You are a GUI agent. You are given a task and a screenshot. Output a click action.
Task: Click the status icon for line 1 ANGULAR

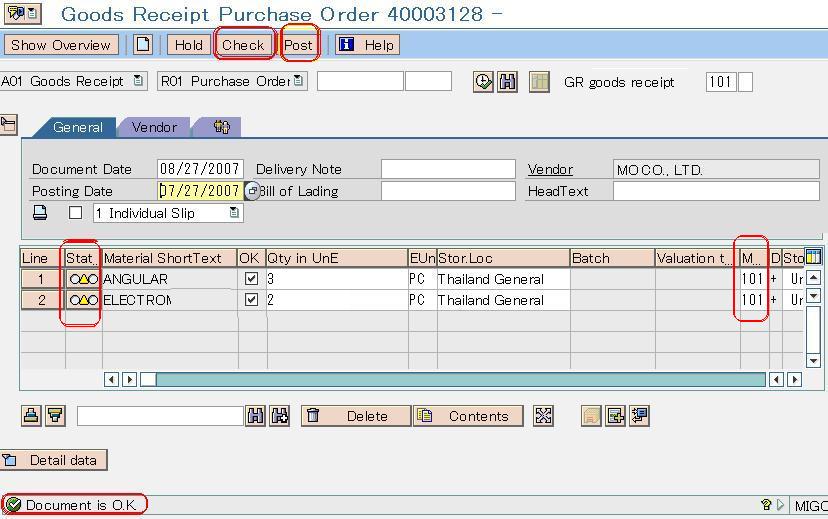[83, 279]
